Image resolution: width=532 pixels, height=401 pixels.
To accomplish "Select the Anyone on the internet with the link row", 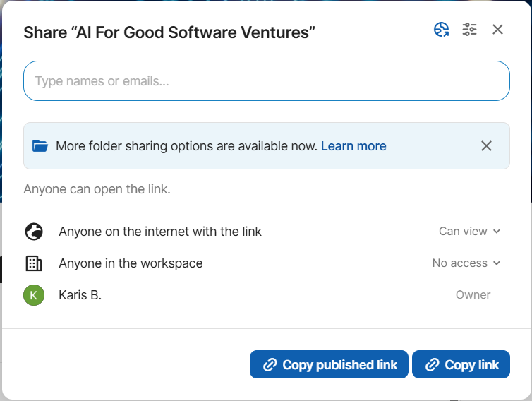I will 160,232.
